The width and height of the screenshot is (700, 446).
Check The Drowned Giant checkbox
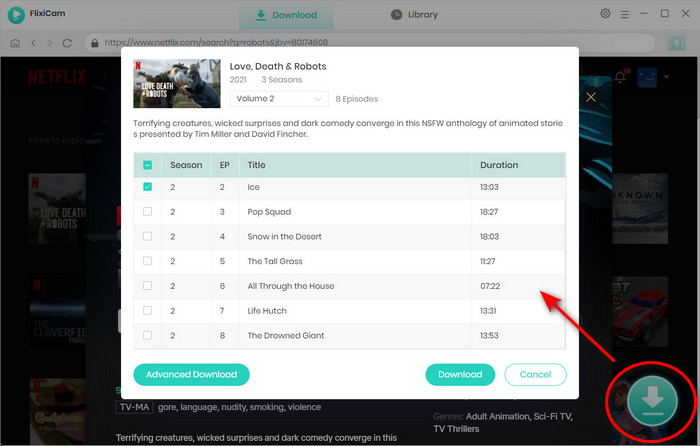147,335
